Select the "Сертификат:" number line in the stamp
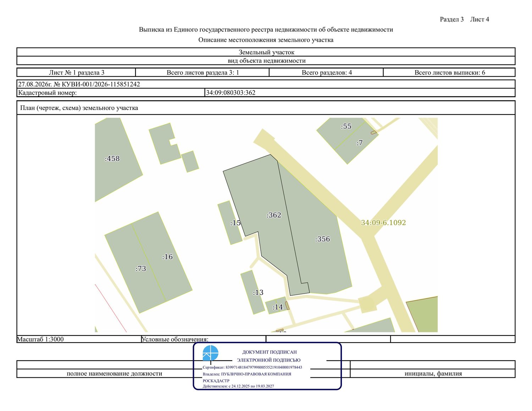This screenshot has width=532, height=411. coord(253,367)
